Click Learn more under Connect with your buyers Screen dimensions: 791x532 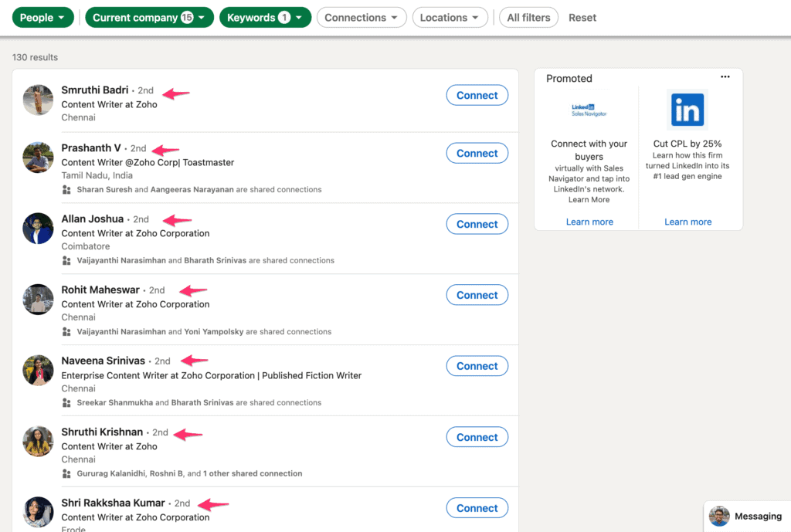589,222
